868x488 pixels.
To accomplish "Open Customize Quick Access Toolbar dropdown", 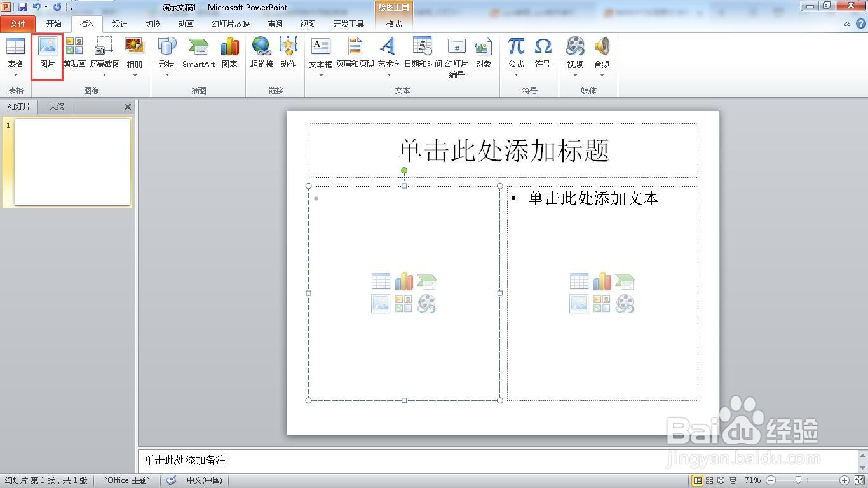I will (x=71, y=8).
